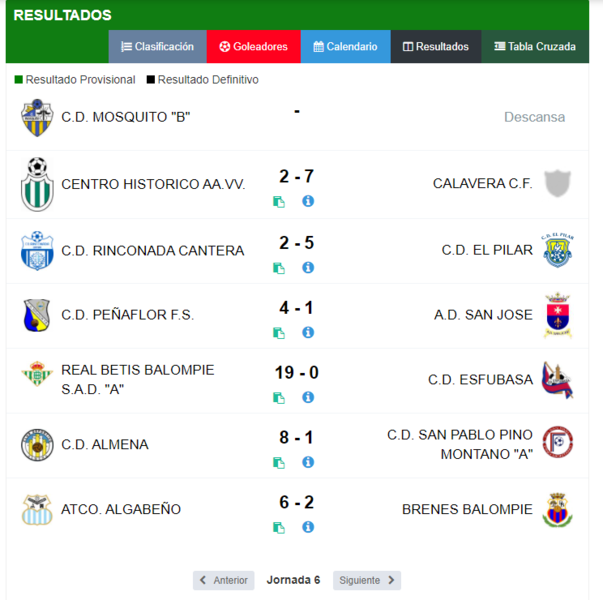Click the Real Betis Balompie crest
The height and width of the screenshot is (600, 603).
tap(37, 373)
